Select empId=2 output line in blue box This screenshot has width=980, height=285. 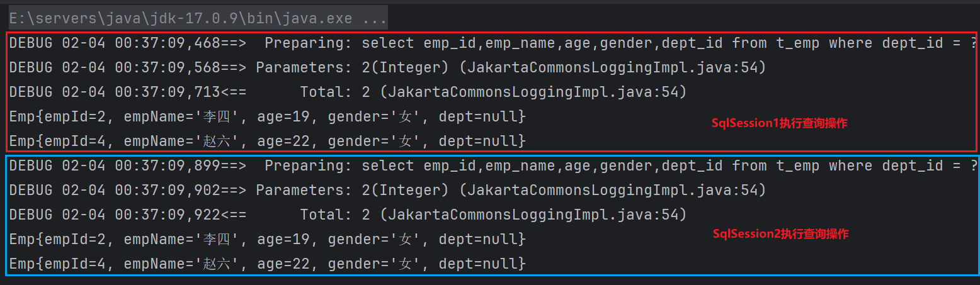point(267,239)
